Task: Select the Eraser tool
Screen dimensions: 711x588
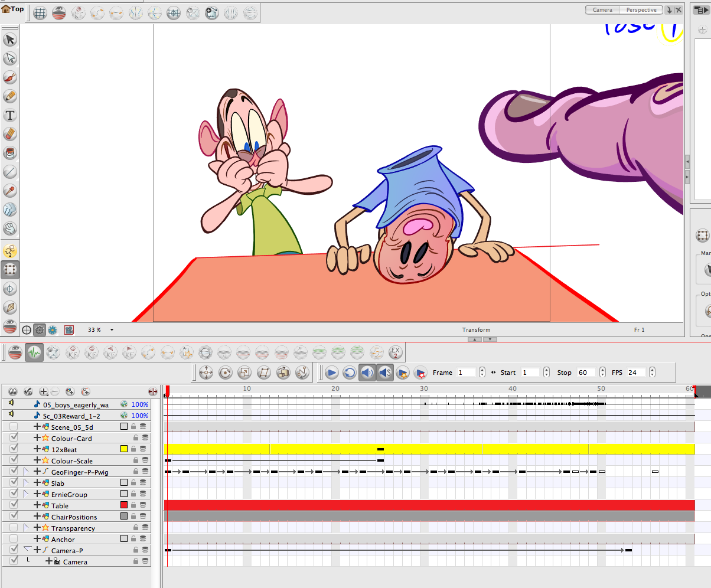Action: pyautogui.click(x=9, y=134)
